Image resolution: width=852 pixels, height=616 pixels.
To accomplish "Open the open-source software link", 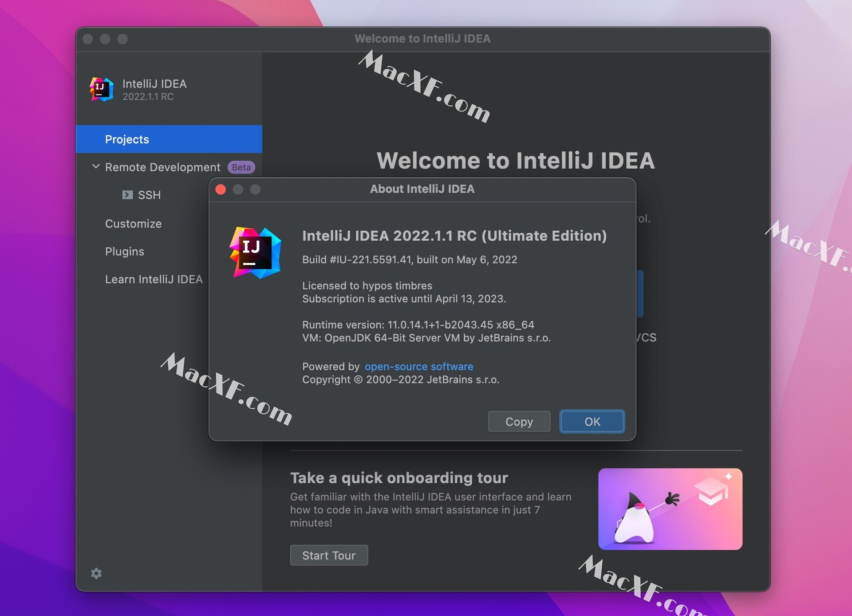I will pos(419,367).
